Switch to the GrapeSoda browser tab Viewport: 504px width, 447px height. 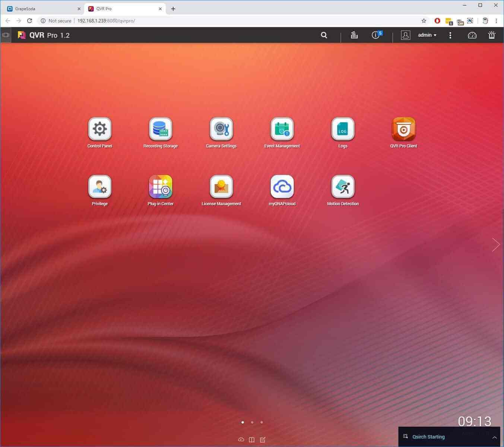pos(41,9)
